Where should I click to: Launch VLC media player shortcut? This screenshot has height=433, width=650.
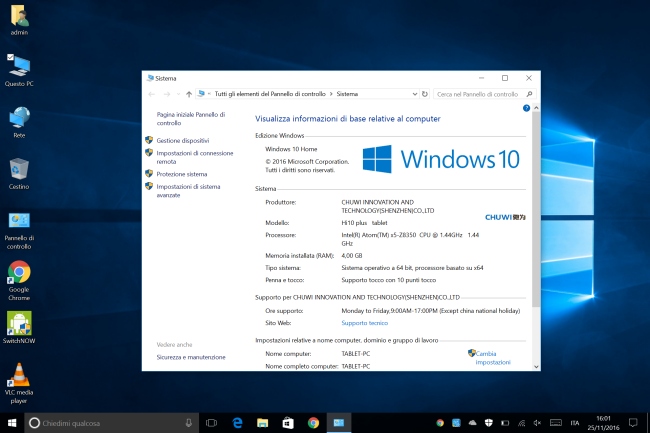pyautogui.click(x=19, y=383)
